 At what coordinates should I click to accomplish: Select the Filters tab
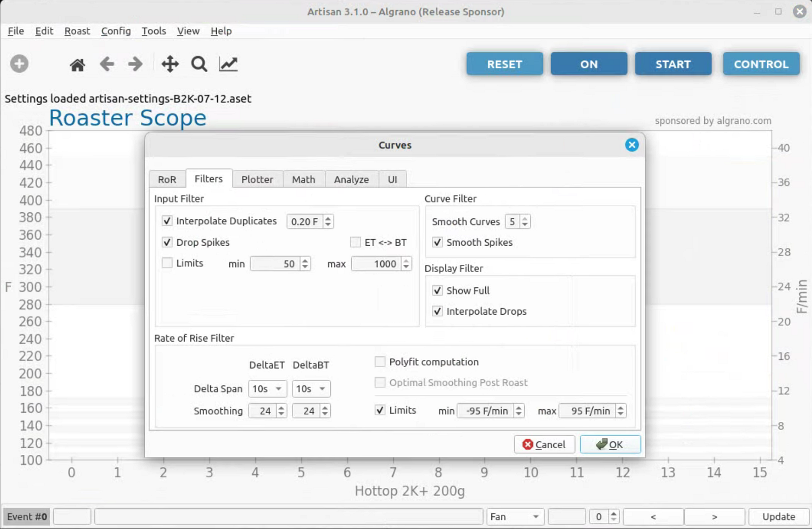coord(209,179)
